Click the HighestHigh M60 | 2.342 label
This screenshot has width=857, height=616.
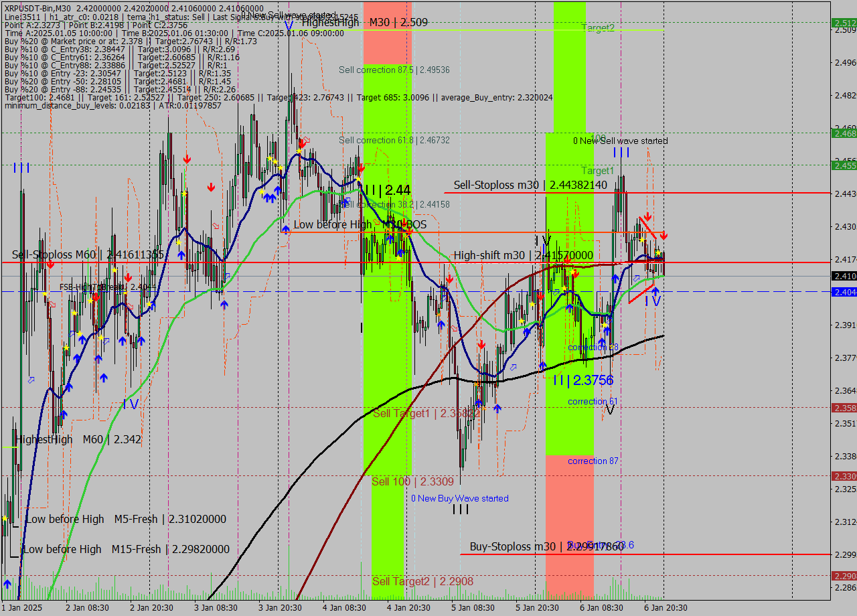[78, 439]
